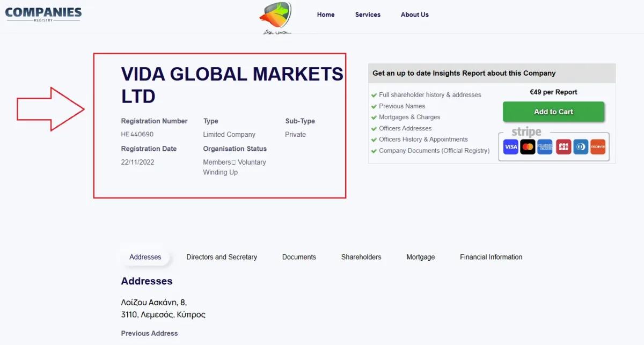644x345 pixels.
Task: Click the Insights Report banner heading
Action: [464, 73]
